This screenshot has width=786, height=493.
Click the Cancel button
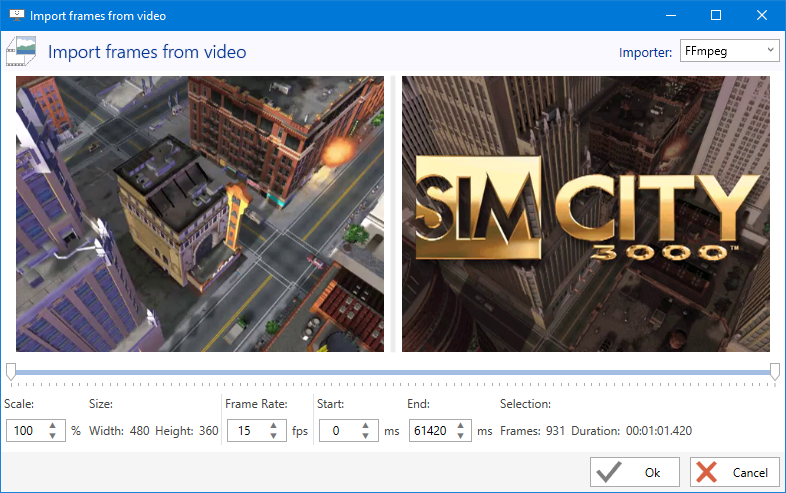pyautogui.click(x=734, y=472)
